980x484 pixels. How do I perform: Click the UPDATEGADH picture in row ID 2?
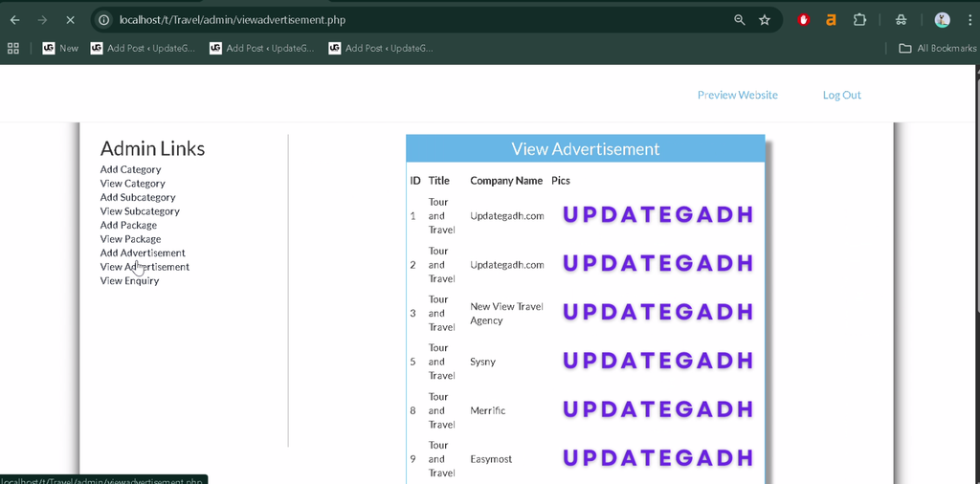pos(658,264)
